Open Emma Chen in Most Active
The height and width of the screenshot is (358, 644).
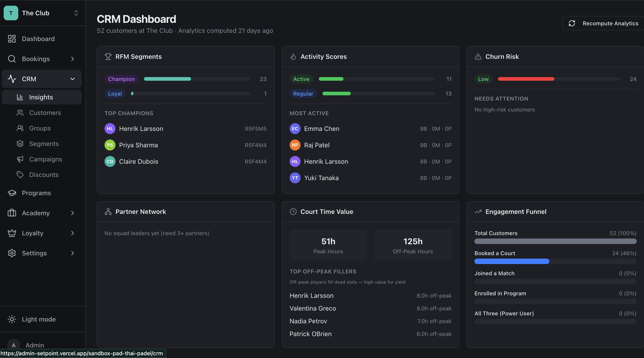point(370,129)
